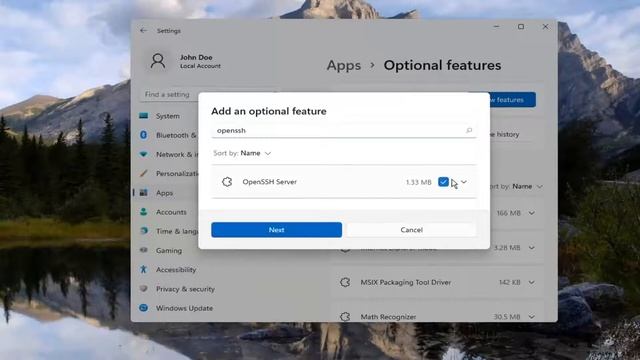Click the Network wifi icon in sidebar
Screen dimensions: 640x360
[144, 154]
